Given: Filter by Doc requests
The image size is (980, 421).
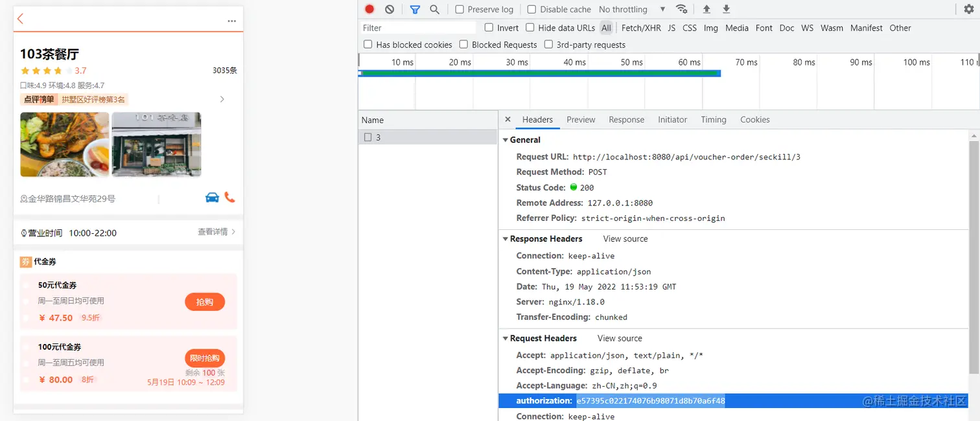Looking at the screenshot, I should pos(787,28).
